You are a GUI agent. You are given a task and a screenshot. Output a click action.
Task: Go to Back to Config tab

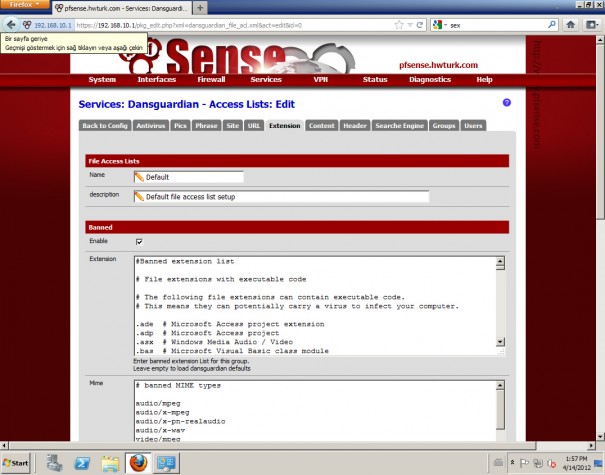[x=105, y=126]
